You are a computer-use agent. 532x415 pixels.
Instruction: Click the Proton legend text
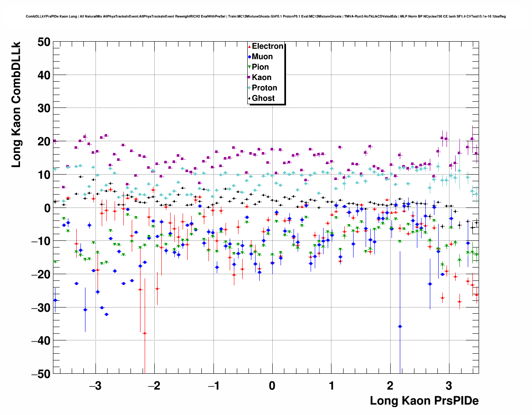(x=264, y=88)
